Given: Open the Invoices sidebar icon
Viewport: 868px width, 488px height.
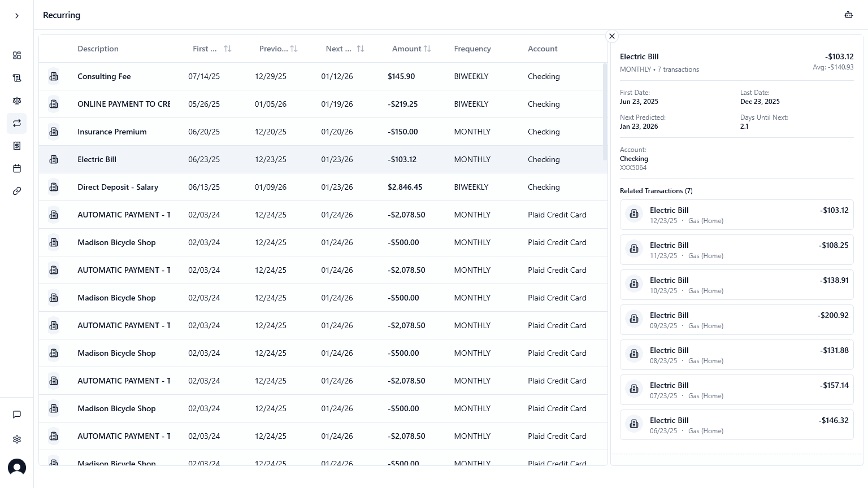Looking at the screenshot, I should (x=17, y=146).
